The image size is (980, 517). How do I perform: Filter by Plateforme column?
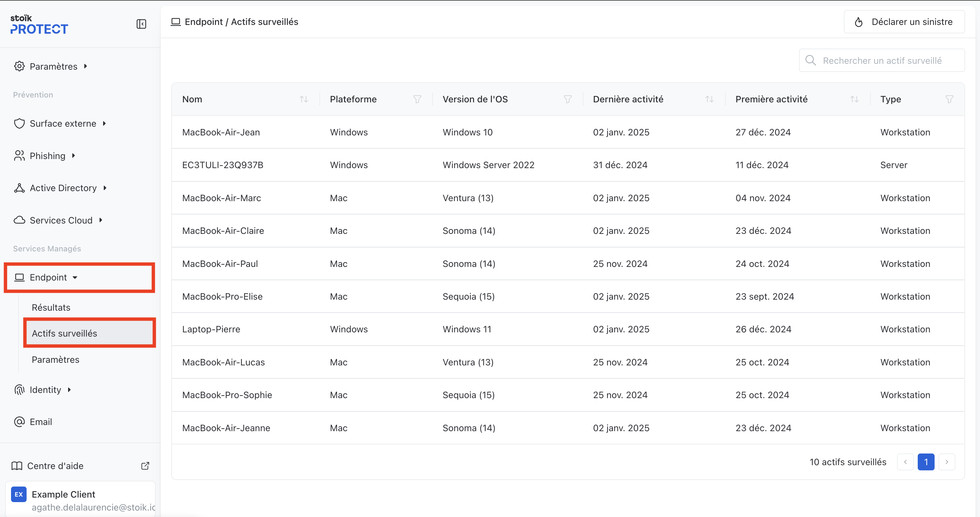click(x=417, y=99)
